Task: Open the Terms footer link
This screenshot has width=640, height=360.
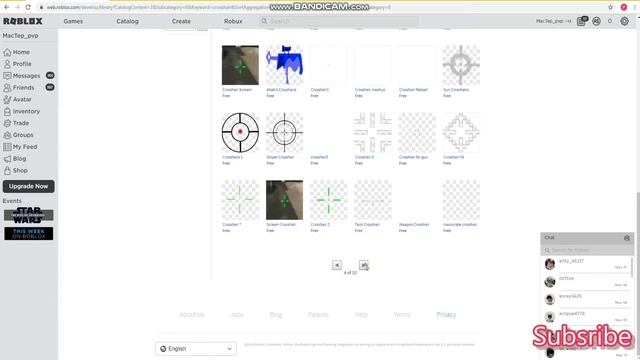Action: [x=402, y=315]
